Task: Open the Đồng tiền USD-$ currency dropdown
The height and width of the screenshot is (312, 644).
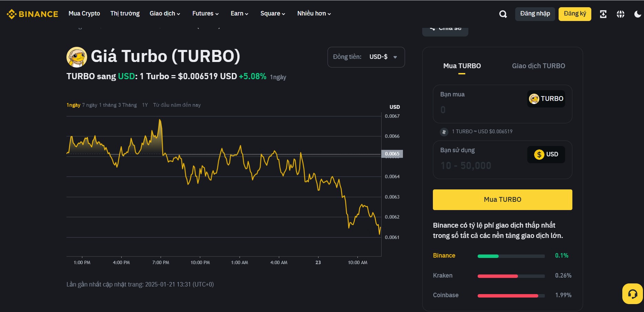Action: 366,57
